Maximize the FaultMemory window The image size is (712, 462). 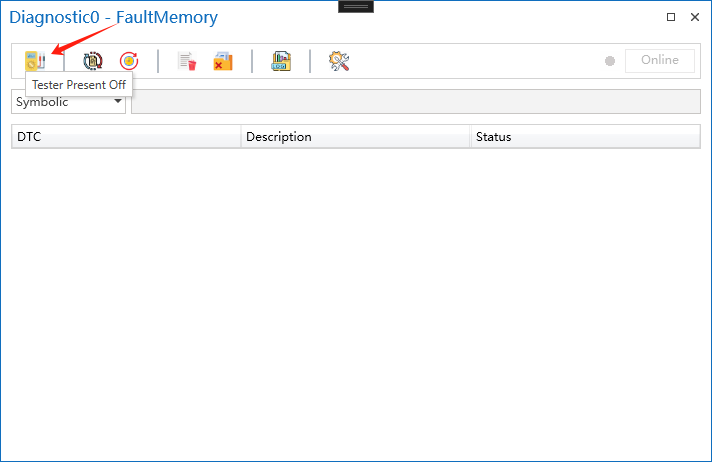[671, 17]
